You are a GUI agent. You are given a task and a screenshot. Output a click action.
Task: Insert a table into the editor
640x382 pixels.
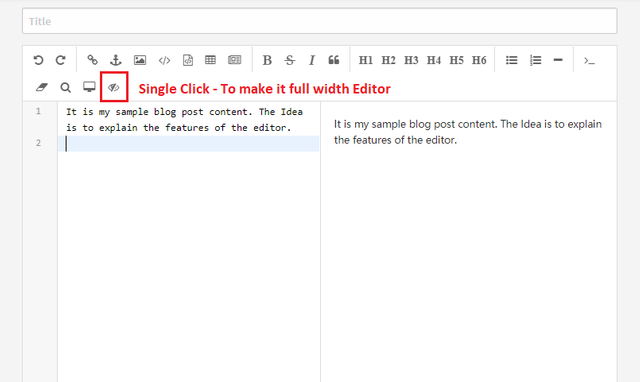click(211, 60)
